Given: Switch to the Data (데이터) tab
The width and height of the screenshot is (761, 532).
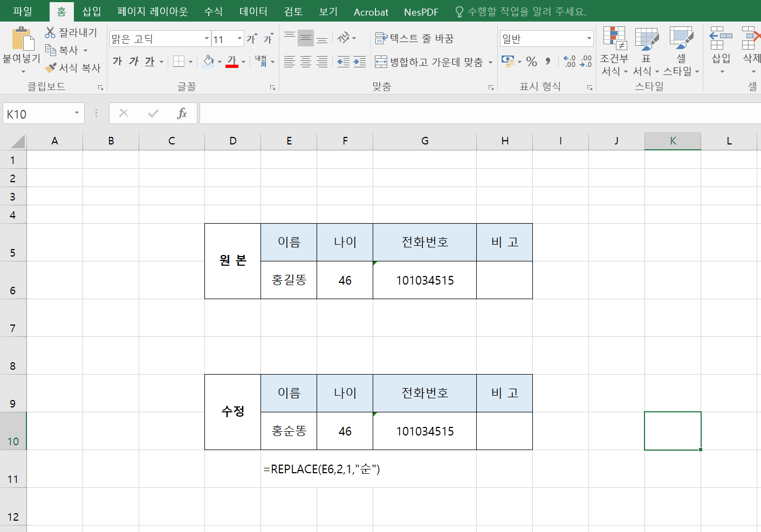Looking at the screenshot, I should click(253, 11).
